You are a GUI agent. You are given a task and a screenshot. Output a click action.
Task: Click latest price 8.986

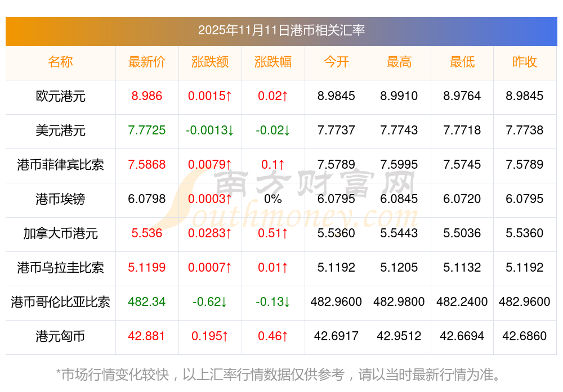147,96
